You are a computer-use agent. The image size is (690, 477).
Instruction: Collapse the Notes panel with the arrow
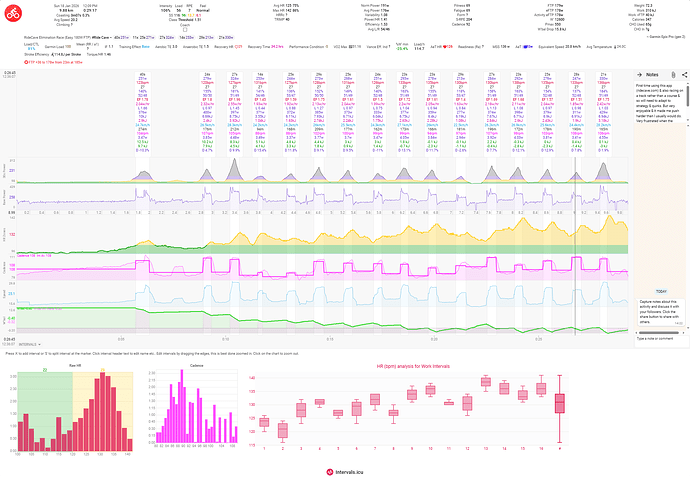coord(640,74)
